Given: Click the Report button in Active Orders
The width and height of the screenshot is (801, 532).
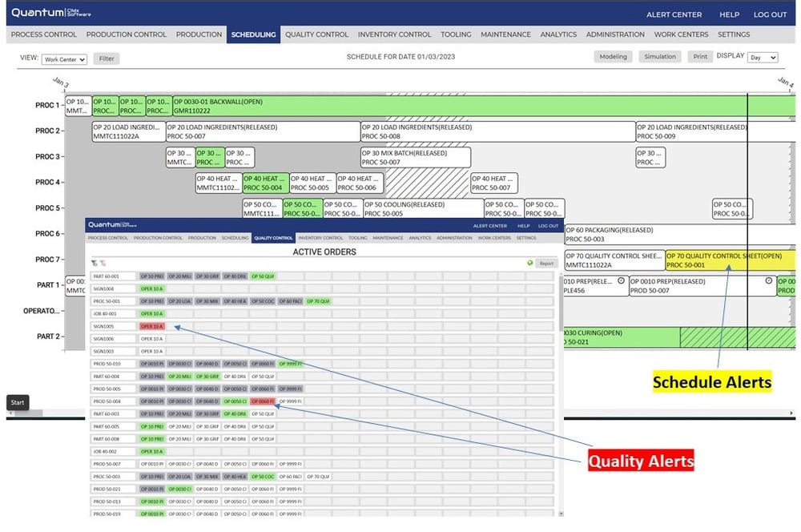Looking at the screenshot, I should click(545, 263).
